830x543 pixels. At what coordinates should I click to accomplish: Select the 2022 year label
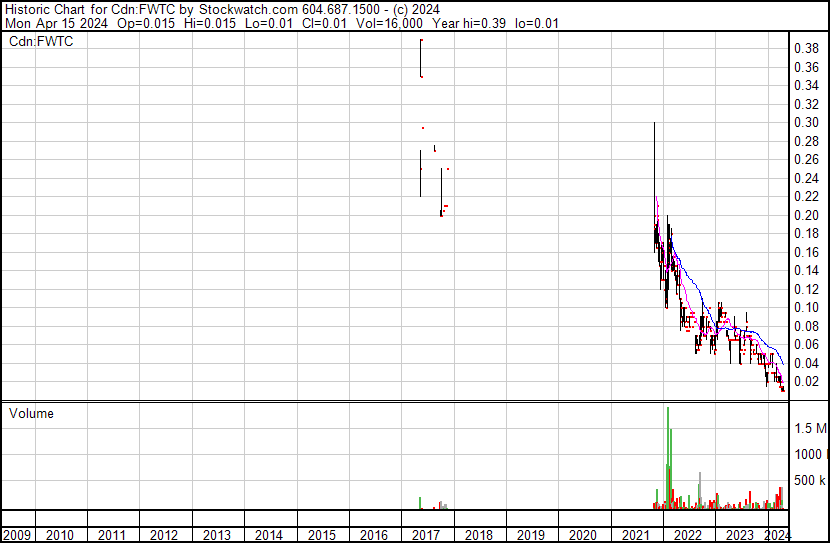(688, 535)
